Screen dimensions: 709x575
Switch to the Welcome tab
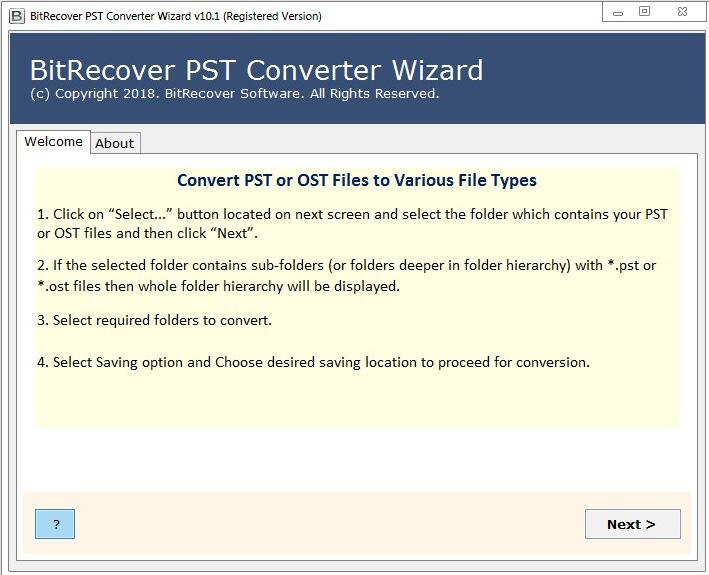53,141
